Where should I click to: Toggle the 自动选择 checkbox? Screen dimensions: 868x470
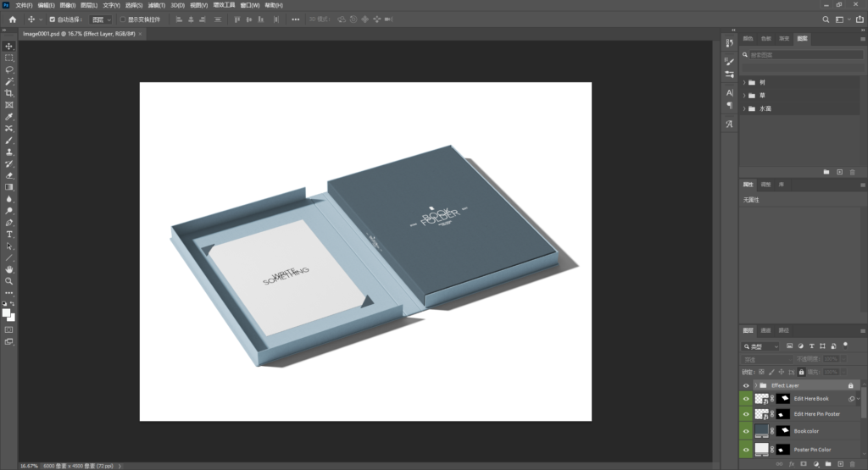pos(52,19)
